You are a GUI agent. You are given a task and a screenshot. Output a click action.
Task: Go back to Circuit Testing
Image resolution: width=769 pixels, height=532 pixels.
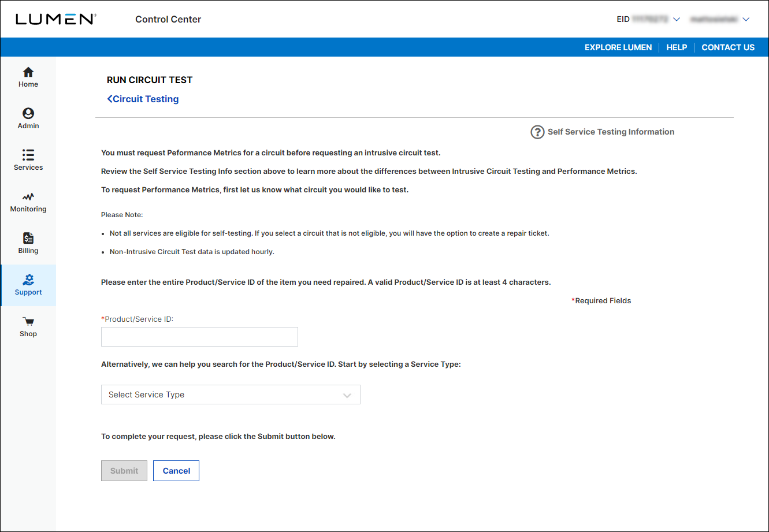[143, 99]
